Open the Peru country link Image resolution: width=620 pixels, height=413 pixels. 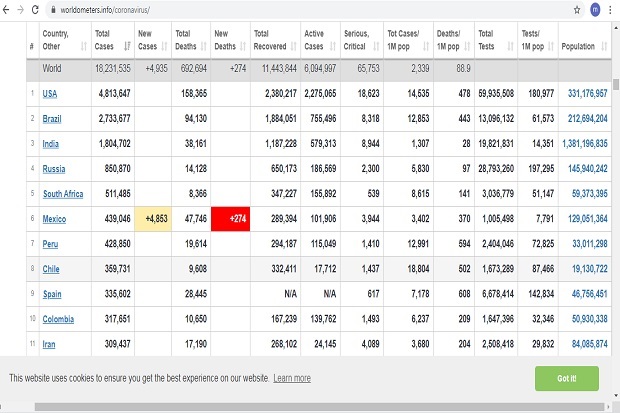[50, 244]
